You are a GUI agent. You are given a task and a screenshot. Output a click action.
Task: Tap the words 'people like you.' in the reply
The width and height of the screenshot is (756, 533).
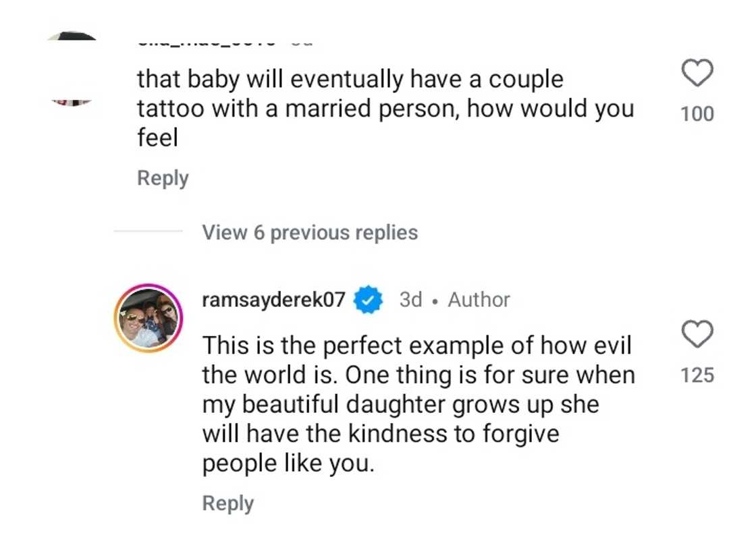(x=288, y=464)
